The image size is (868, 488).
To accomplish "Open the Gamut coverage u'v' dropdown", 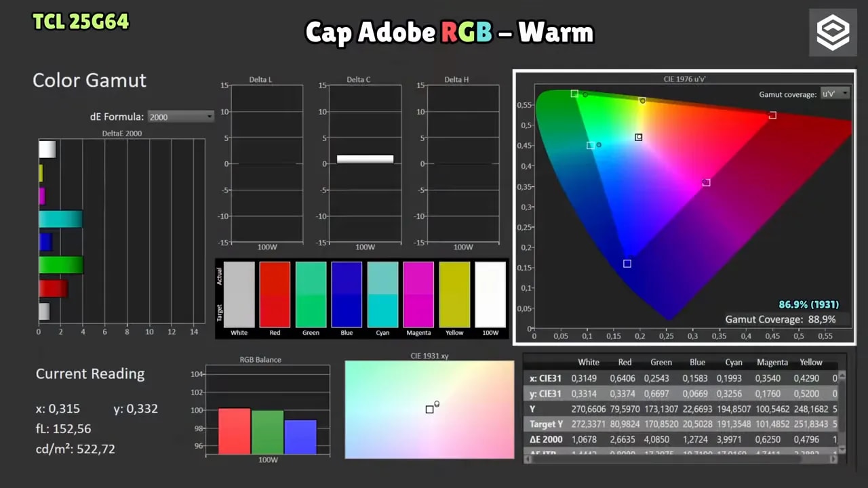I will point(835,94).
